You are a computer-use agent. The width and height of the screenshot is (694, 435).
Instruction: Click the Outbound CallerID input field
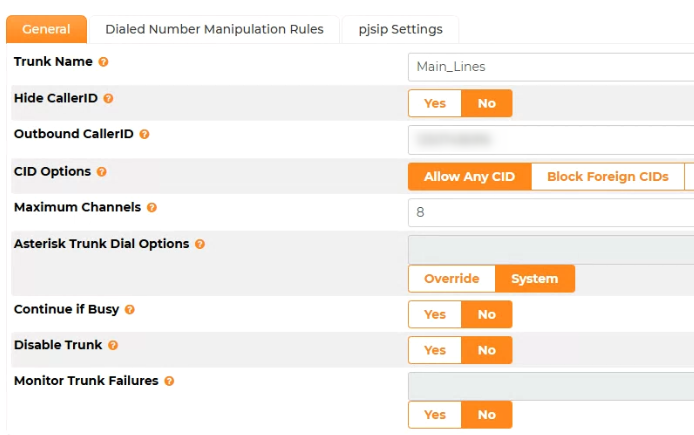551,140
